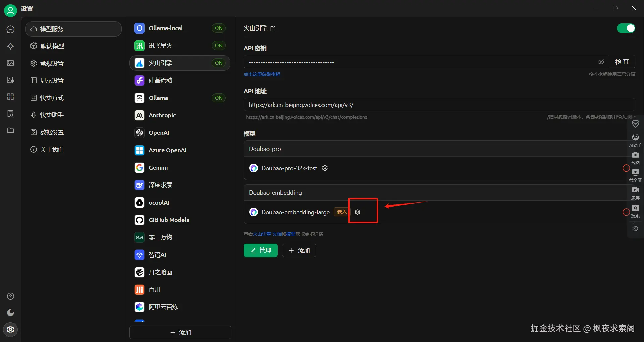Screen dimensions: 644x342
Task: Select 模型服务 settings section
Action: click(x=73, y=29)
